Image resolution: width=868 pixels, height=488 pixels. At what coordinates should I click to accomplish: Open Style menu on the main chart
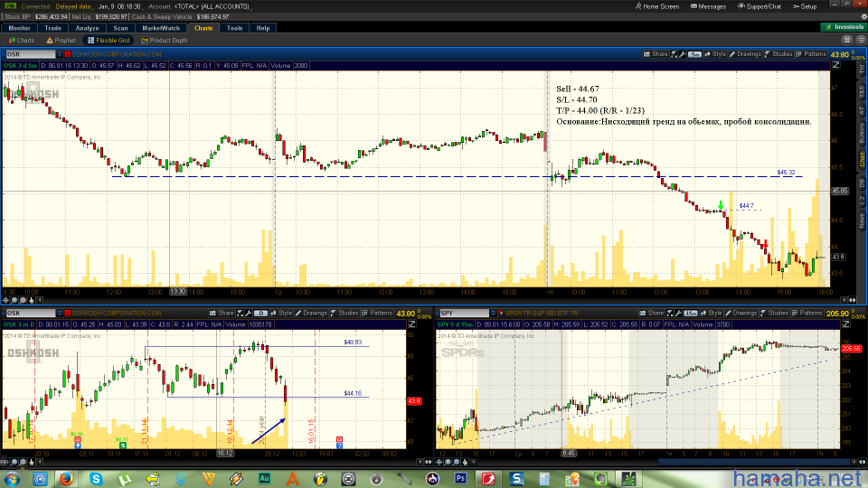pos(719,54)
